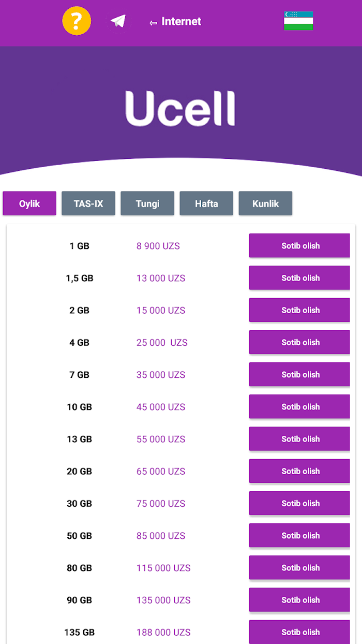
Task: Purchase the 4 GB 25 000 UZS package
Action: click(x=299, y=342)
